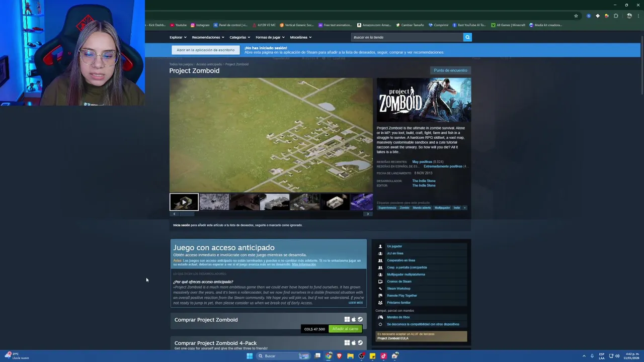Open Google Chrome from the taskbar
The width and height of the screenshot is (644, 362).
(x=329, y=356)
